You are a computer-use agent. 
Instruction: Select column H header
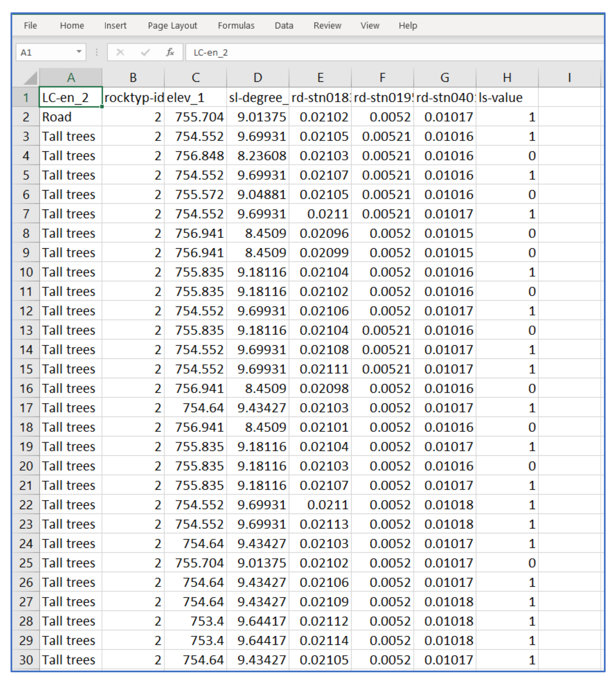506,78
